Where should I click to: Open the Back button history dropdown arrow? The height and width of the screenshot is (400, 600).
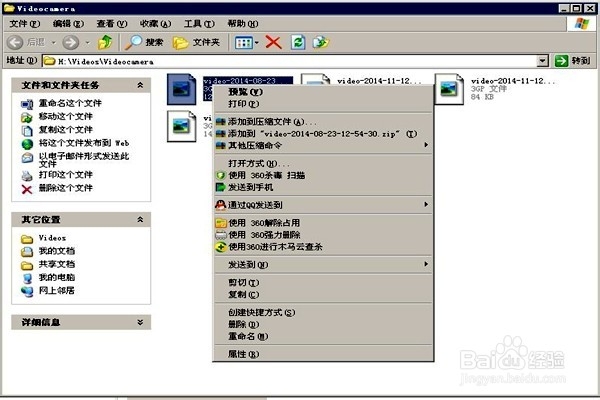[54, 42]
